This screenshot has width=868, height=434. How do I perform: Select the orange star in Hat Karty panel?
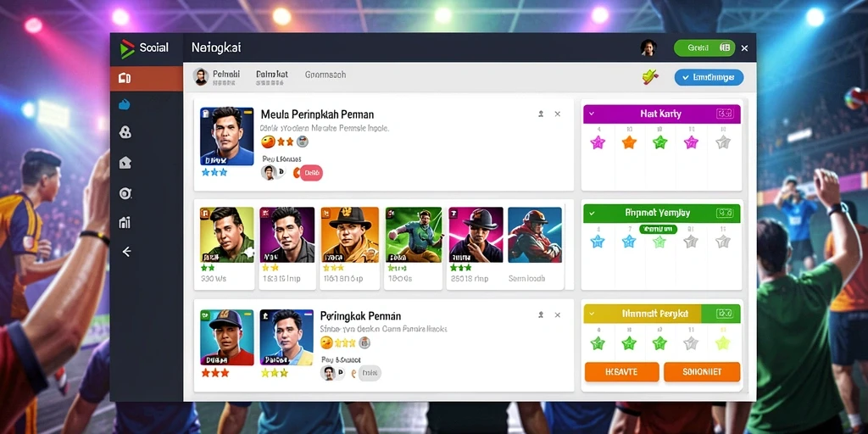(629, 142)
